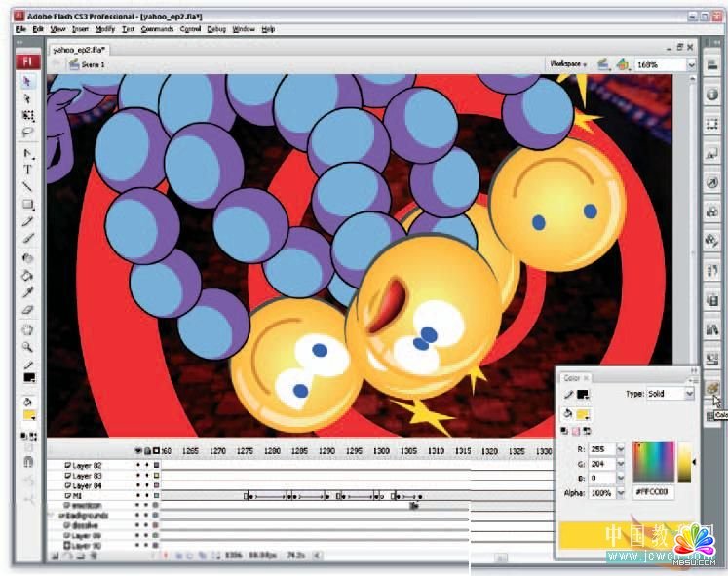Select the Subselection tool
728x576 pixels.
28,98
